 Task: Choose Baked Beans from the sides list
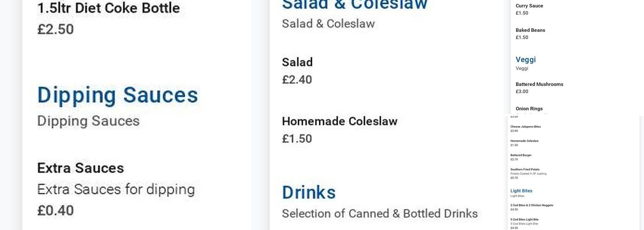point(530,30)
